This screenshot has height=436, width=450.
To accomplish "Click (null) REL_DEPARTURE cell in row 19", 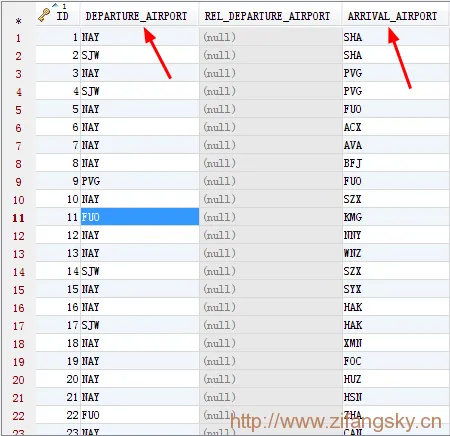I will coord(271,361).
